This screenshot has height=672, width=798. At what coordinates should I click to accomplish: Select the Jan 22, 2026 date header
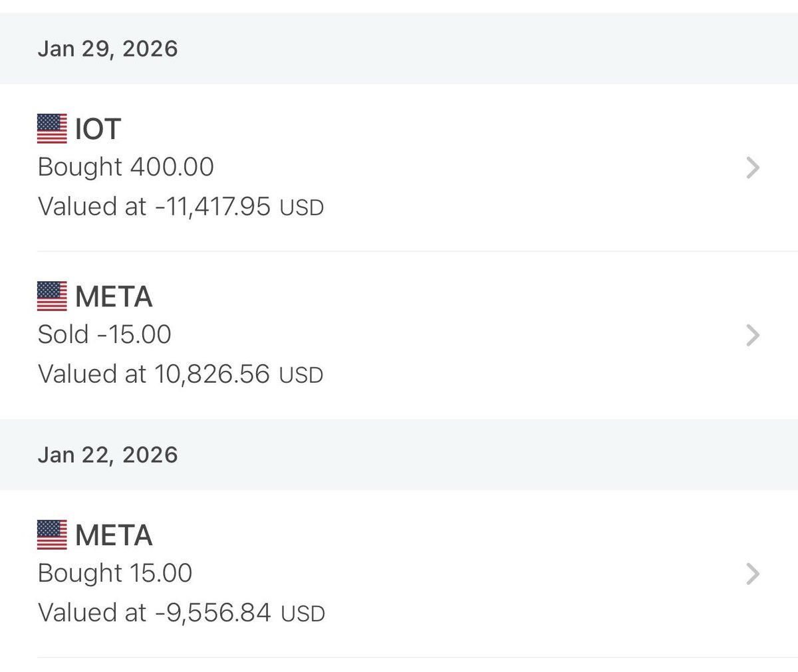(108, 455)
